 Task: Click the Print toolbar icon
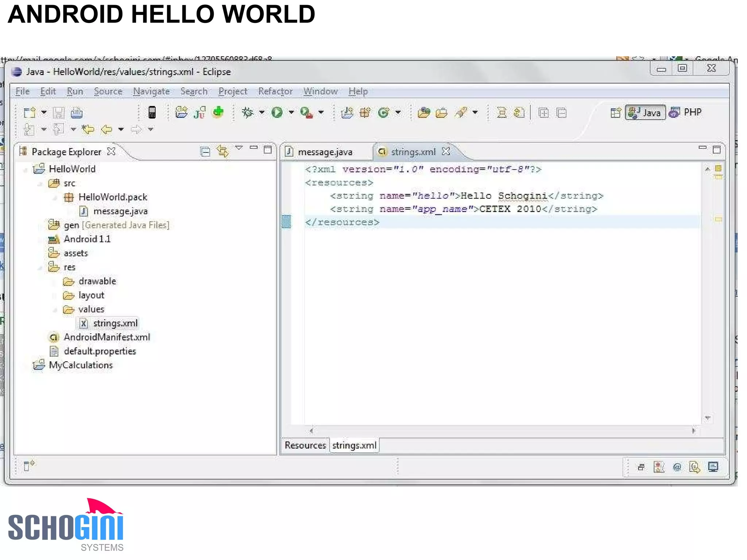point(77,113)
